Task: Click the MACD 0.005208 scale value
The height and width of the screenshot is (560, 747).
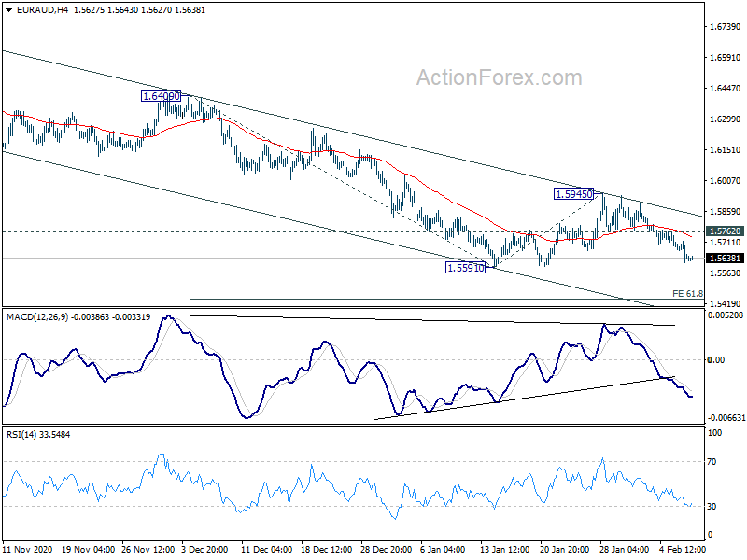Action: (726, 315)
